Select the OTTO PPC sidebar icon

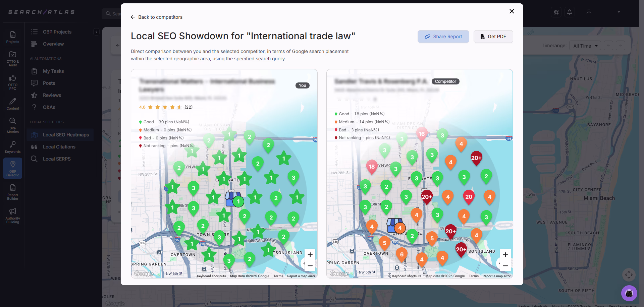12,82
